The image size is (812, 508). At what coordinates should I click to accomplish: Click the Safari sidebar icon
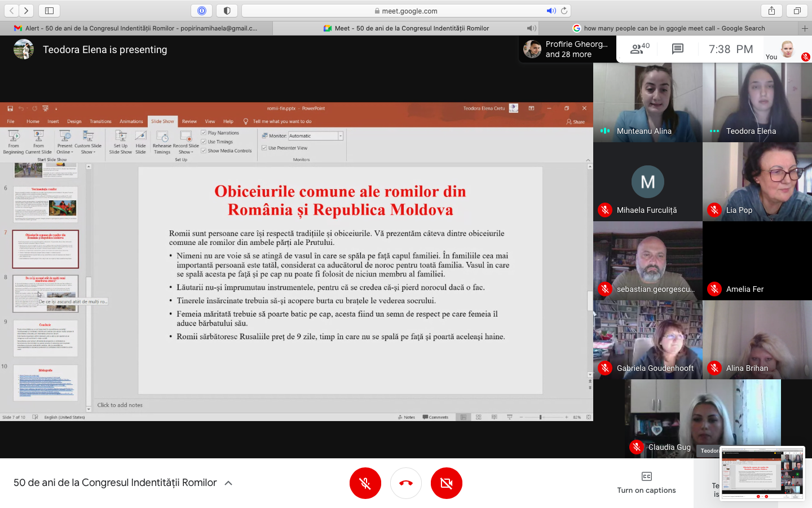pyautogui.click(x=49, y=11)
